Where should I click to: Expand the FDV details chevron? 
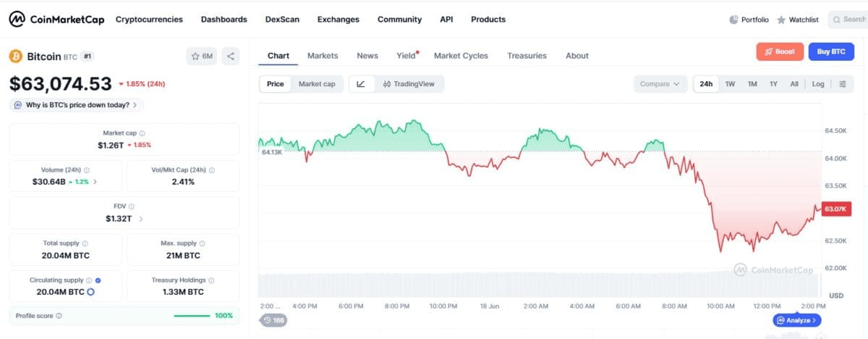[x=141, y=219]
